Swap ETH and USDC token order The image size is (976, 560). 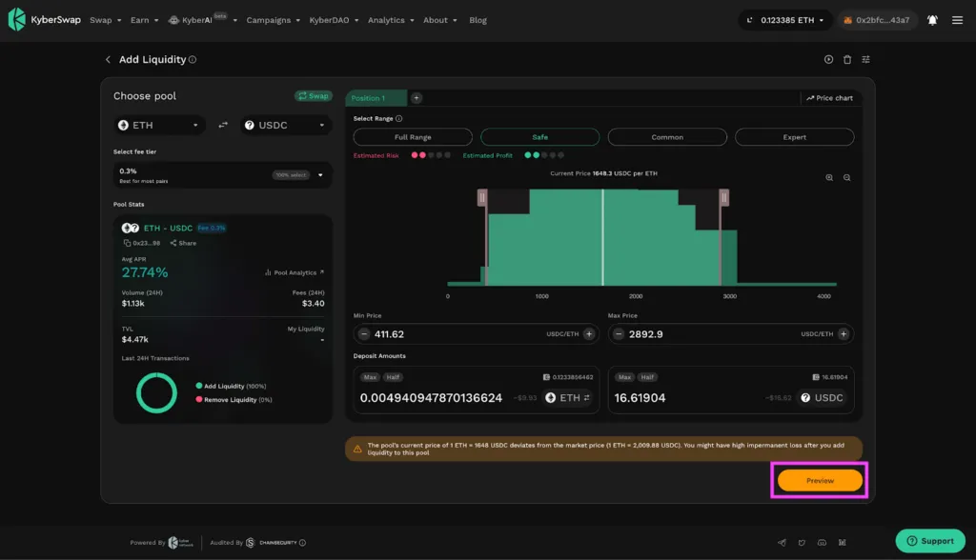pos(223,125)
